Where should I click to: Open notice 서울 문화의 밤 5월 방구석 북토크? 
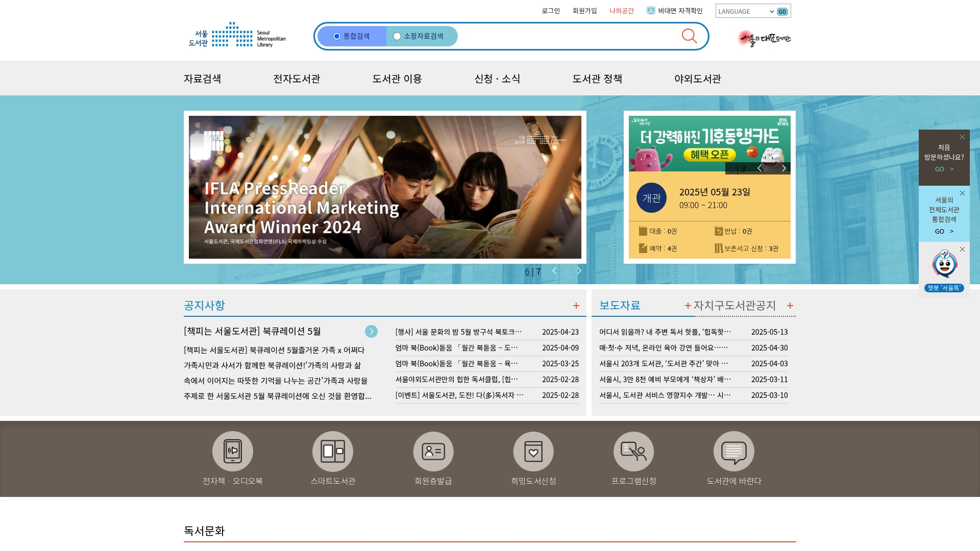tap(458, 332)
